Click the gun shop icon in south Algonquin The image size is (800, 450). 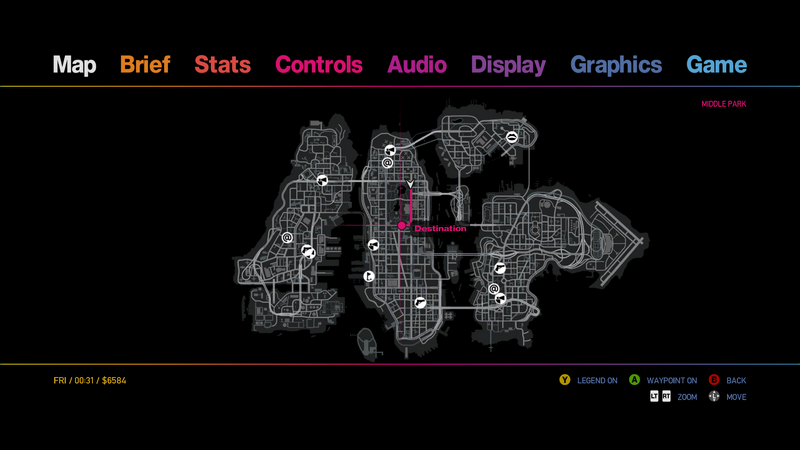pos(420,303)
